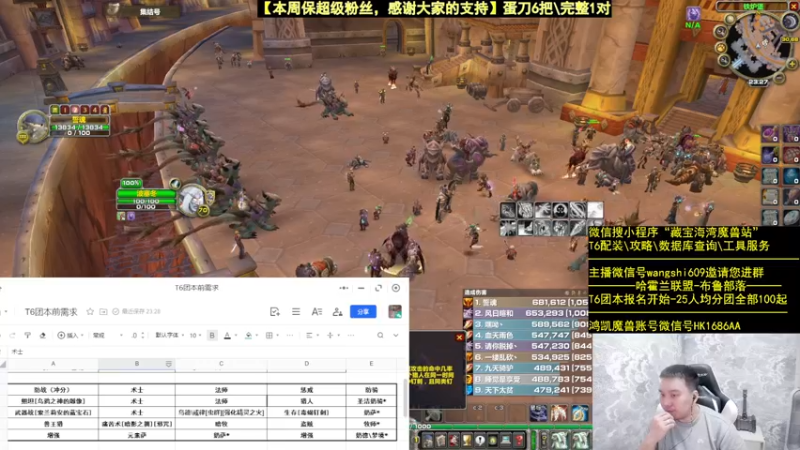The height and width of the screenshot is (450, 800).
Task: Open the red question mark help icon
Action: 519,440
